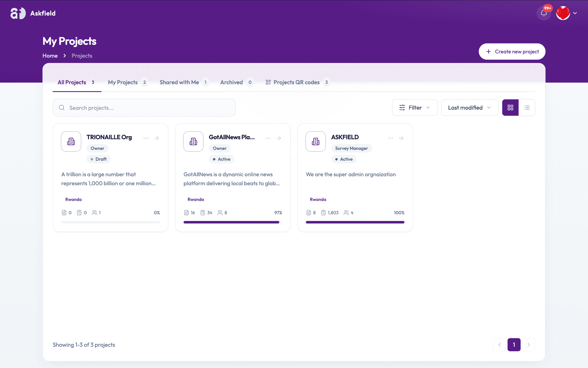Image resolution: width=588 pixels, height=368 pixels.
Task: Select page 1 in pagination
Action: pos(514,345)
